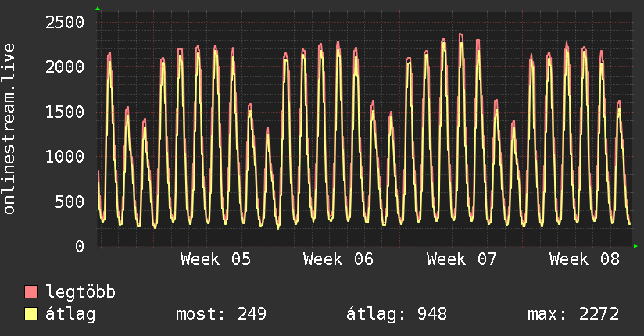Click the 1500 y-axis label
This screenshot has width=644, height=336.
coord(65,112)
